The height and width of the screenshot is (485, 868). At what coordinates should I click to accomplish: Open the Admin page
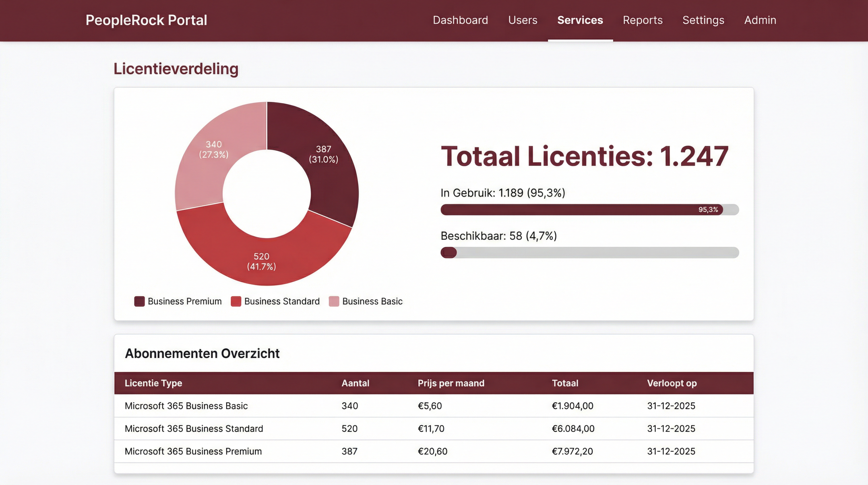pyautogui.click(x=760, y=20)
